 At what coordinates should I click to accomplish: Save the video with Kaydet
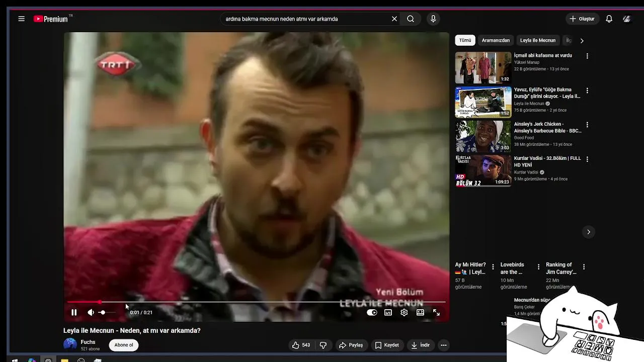coord(387,345)
